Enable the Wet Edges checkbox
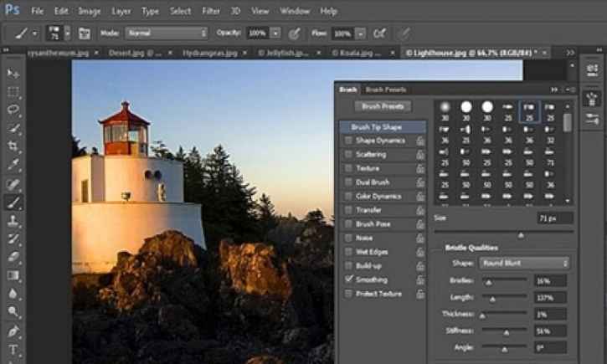Screen dimensions: 607x364 (348, 252)
